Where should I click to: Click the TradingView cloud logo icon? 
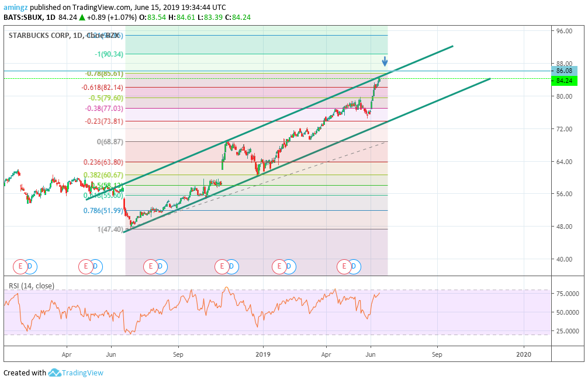coord(54,373)
